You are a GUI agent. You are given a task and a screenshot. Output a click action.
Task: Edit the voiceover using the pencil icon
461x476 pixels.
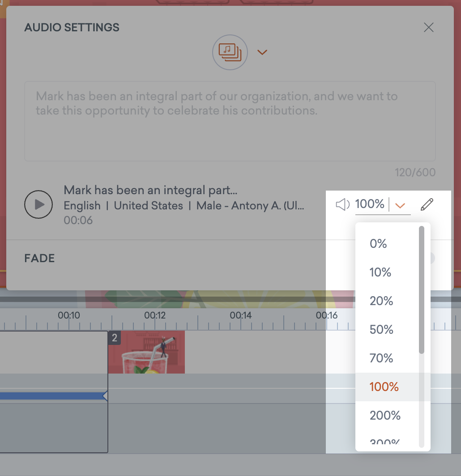click(427, 204)
